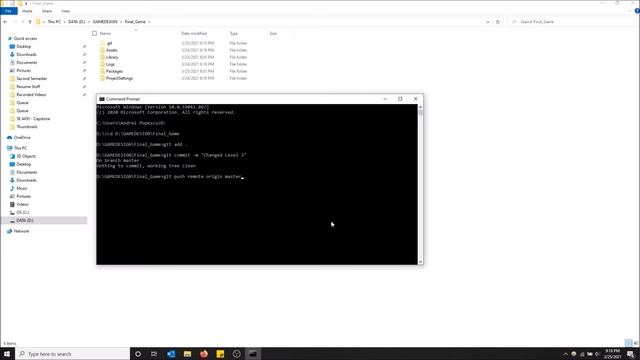This screenshot has width=640, height=360.
Task: Click the Cortana circle icon on taskbar
Action: pos(138,354)
